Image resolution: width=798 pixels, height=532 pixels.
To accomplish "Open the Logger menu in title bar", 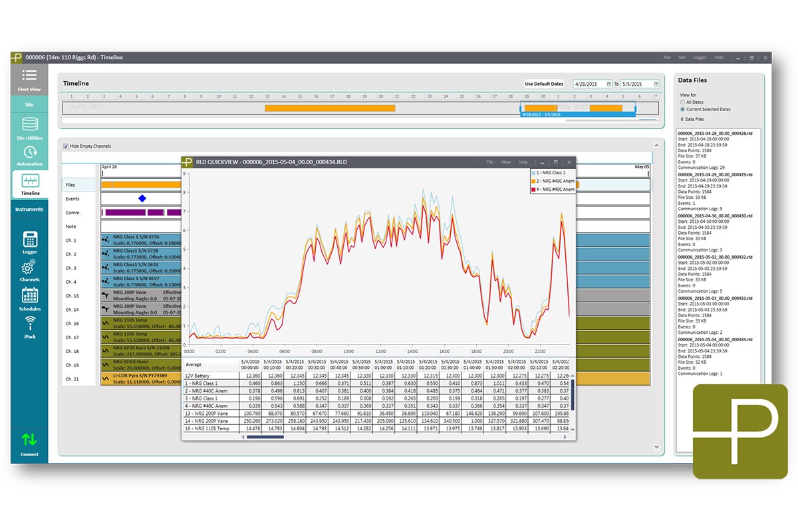I will pyautogui.click(x=700, y=58).
